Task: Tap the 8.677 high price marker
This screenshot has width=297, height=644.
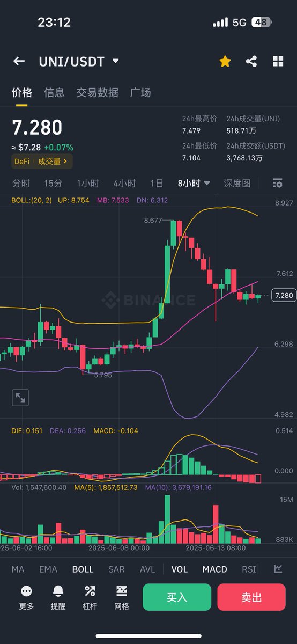Action: point(153,221)
